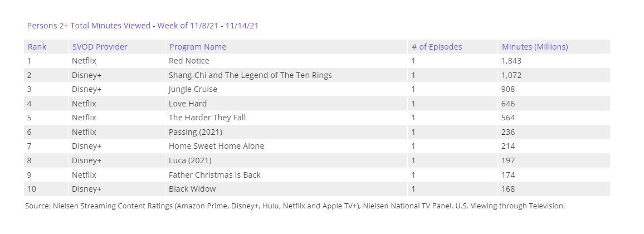Screen dimensions: 644x234
Task: Select the Red Notice program cell
Action: click(189, 61)
